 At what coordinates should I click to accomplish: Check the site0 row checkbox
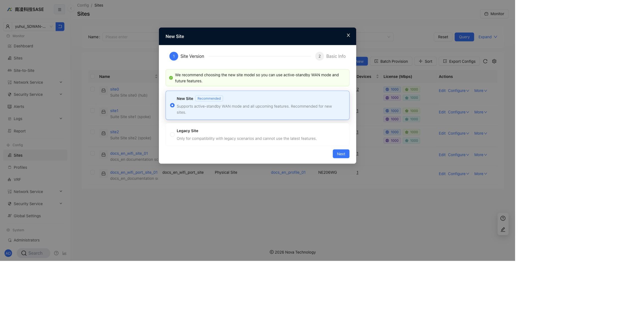pyautogui.click(x=93, y=89)
